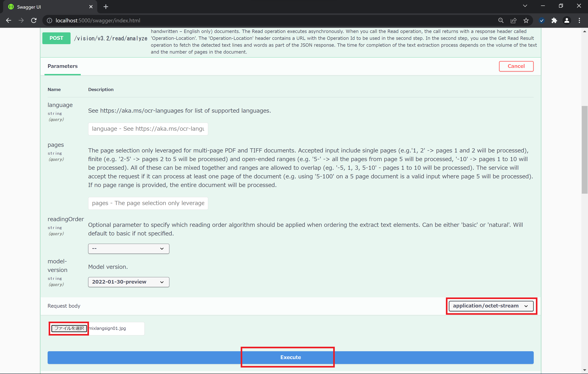This screenshot has height=374, width=588.
Task: Open Chrome three-dot menu
Action: [x=579, y=21]
